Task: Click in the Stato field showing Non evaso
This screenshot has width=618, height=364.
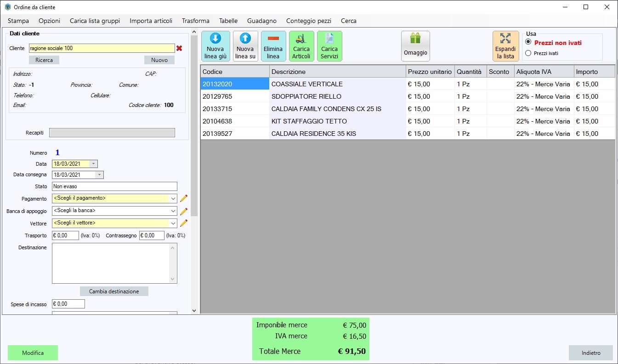Action: click(x=114, y=186)
